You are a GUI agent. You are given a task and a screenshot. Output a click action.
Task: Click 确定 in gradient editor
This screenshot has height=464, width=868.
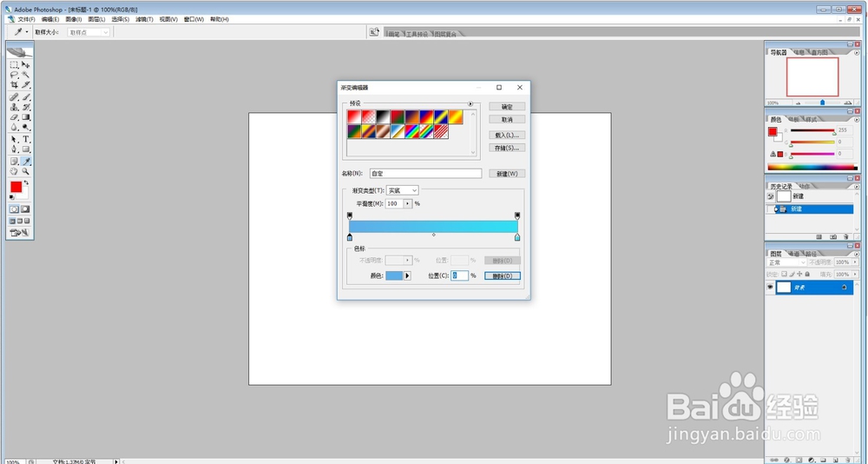click(507, 106)
